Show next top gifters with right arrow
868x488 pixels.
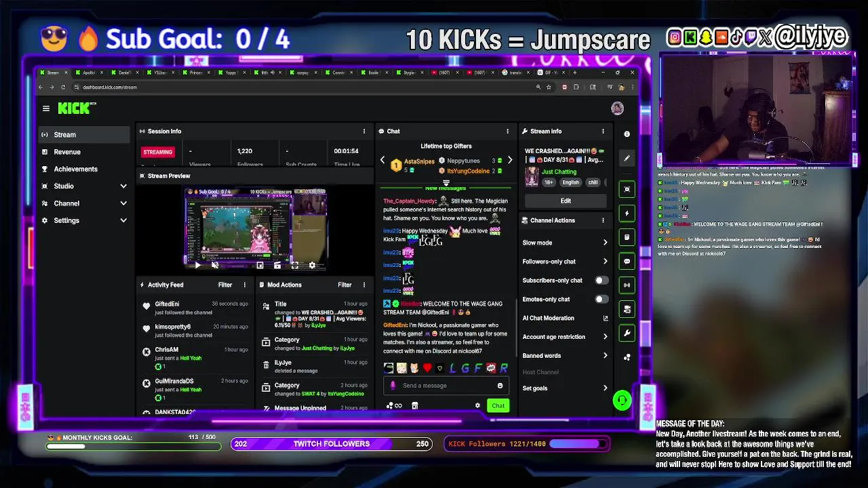510,161
